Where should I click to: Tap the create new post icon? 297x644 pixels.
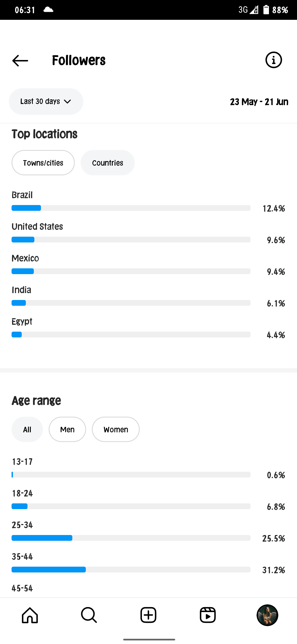pos(148,615)
